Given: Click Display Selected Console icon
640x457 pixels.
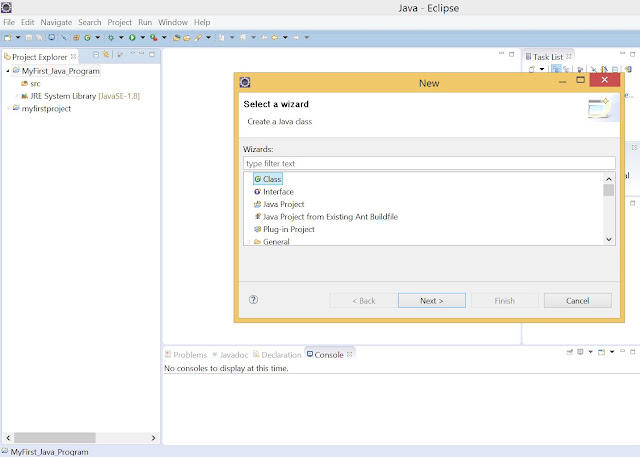Looking at the screenshot, I should (x=580, y=352).
